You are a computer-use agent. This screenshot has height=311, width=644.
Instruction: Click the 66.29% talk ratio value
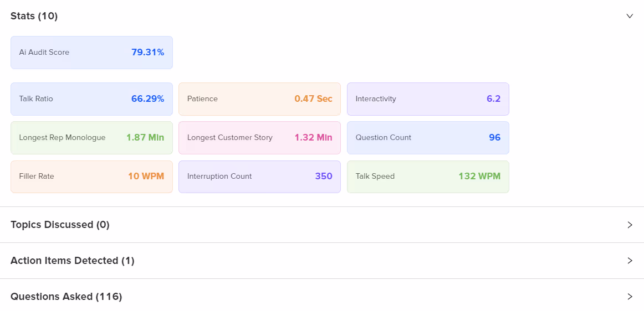coord(148,99)
